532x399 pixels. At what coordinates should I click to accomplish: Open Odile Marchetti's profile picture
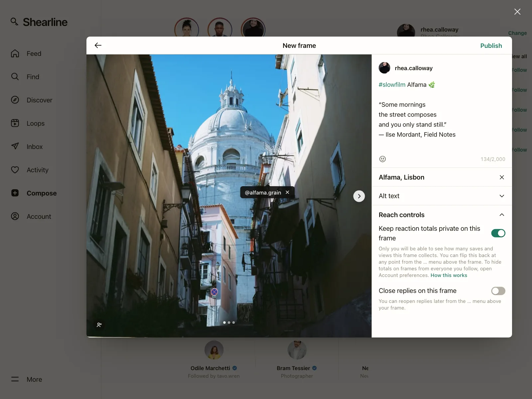(x=214, y=350)
